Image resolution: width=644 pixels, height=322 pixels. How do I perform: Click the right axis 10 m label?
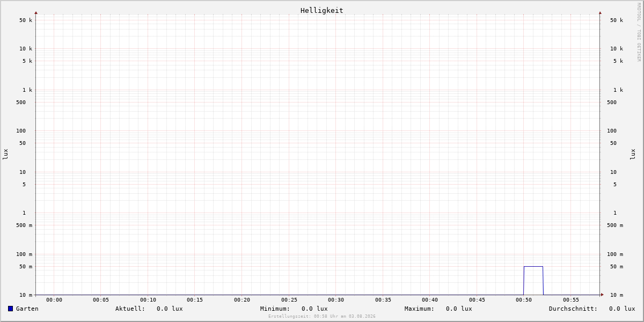pyautogui.click(x=617, y=295)
